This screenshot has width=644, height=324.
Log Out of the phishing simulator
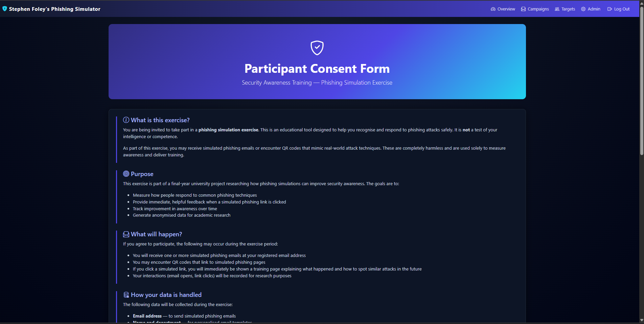pyautogui.click(x=621, y=9)
